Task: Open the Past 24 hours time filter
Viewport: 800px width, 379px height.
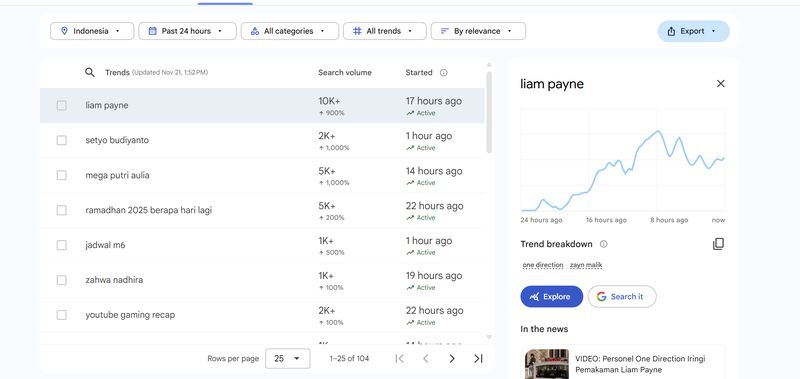Action: (187, 31)
